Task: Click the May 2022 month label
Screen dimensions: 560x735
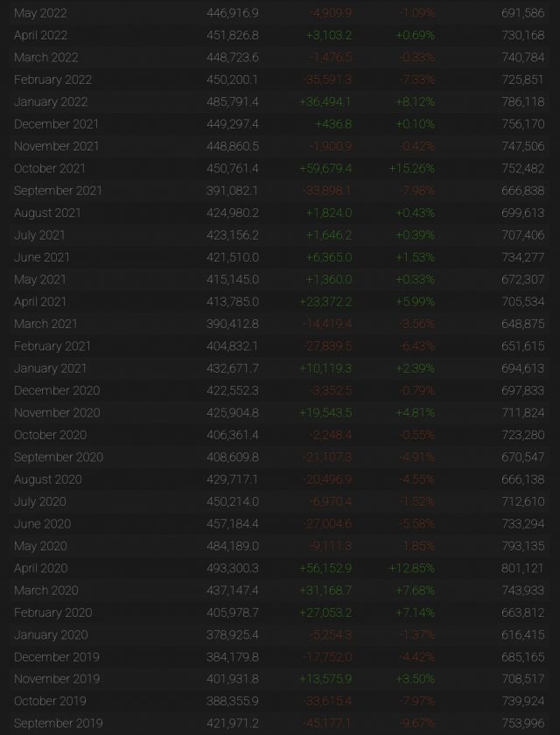Action: click(40, 13)
